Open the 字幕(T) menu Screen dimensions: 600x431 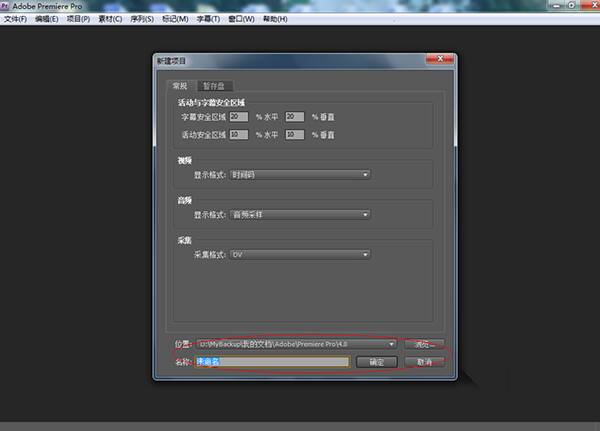pyautogui.click(x=208, y=19)
